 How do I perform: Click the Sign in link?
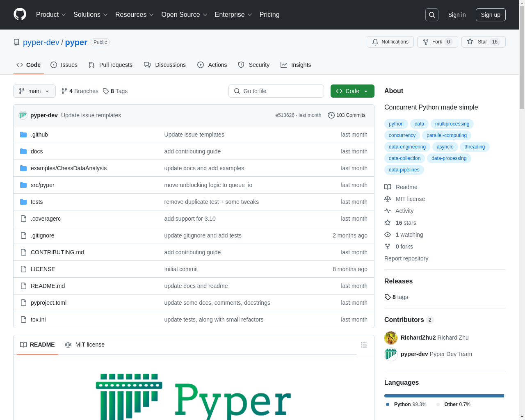pyautogui.click(x=457, y=15)
